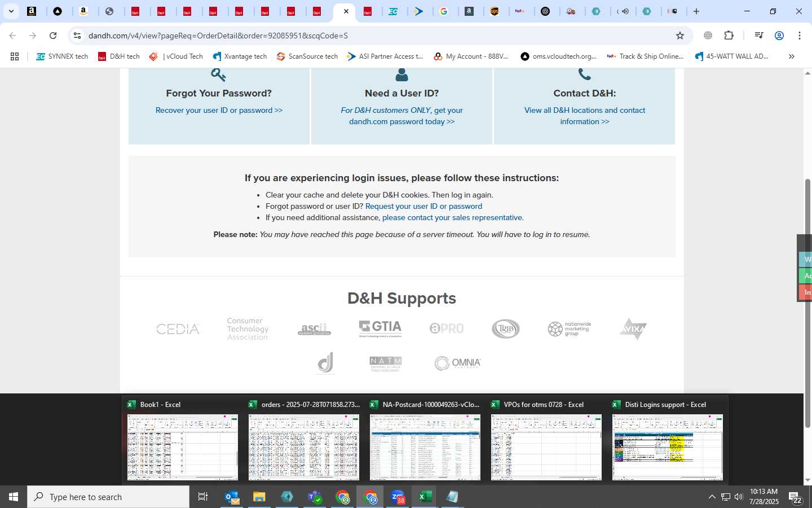Switch to the first Amazon tab
812x508 pixels.
tap(32, 11)
